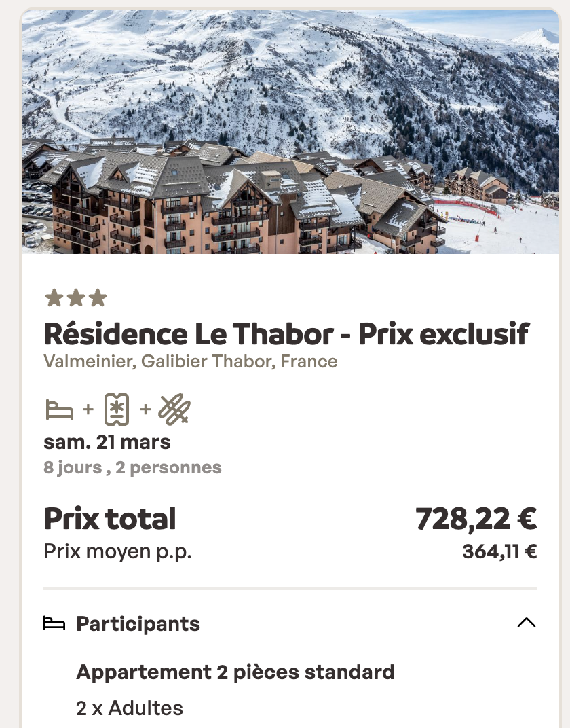Click the Résidence Le Thabor resort photo
The height and width of the screenshot is (728, 570).
click(290, 132)
